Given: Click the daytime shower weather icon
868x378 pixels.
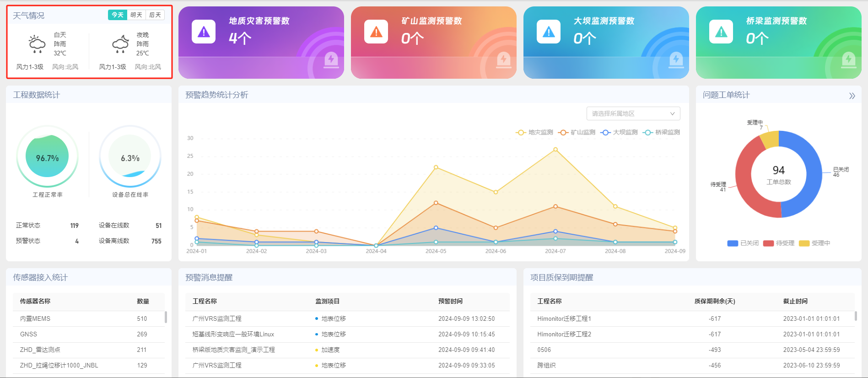Looking at the screenshot, I should [37, 44].
